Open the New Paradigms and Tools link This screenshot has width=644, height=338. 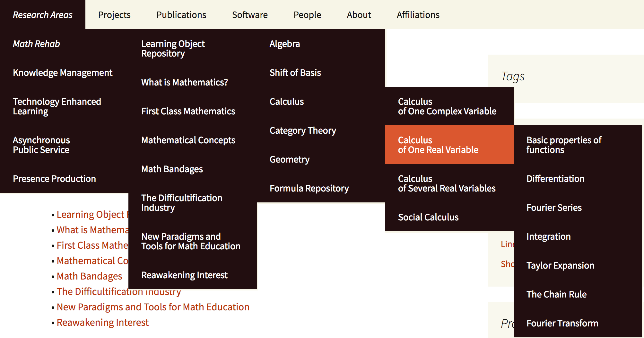[x=153, y=307]
